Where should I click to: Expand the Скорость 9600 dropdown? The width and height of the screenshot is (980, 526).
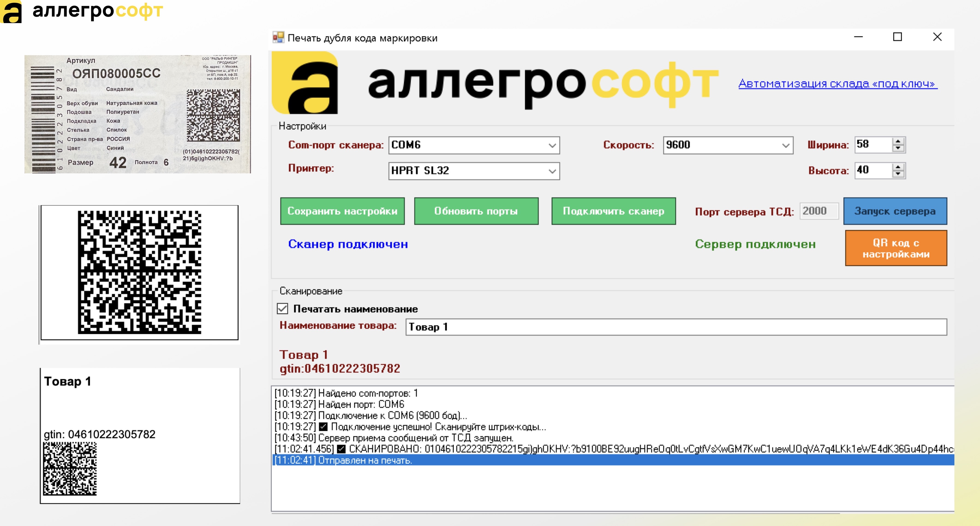[x=728, y=145]
